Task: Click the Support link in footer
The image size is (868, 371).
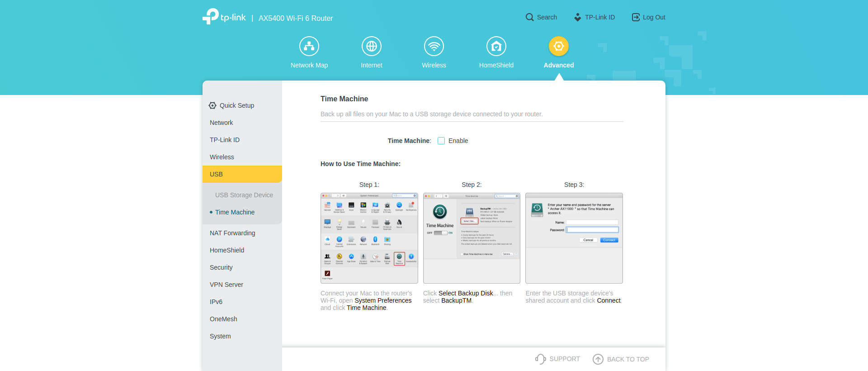Action: 557,359
